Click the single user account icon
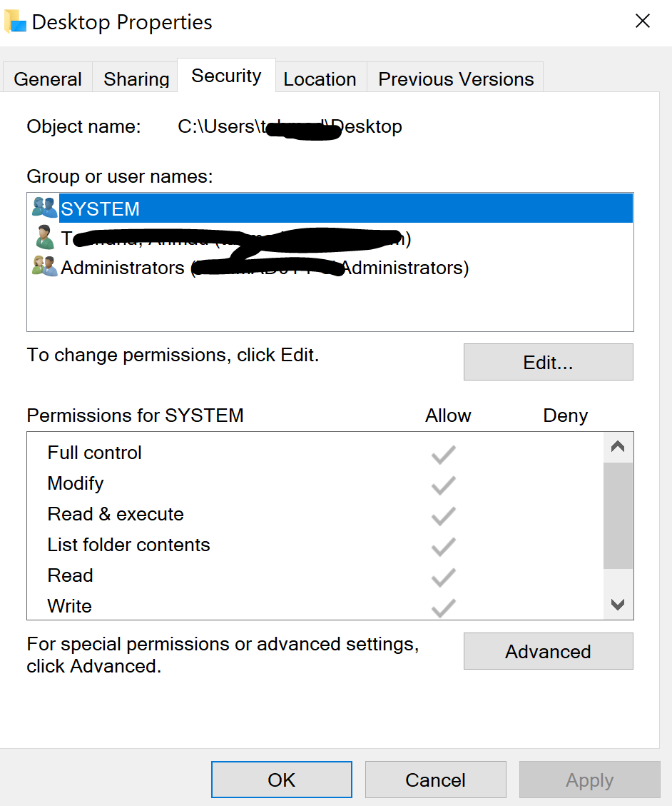672x806 pixels. (44, 238)
